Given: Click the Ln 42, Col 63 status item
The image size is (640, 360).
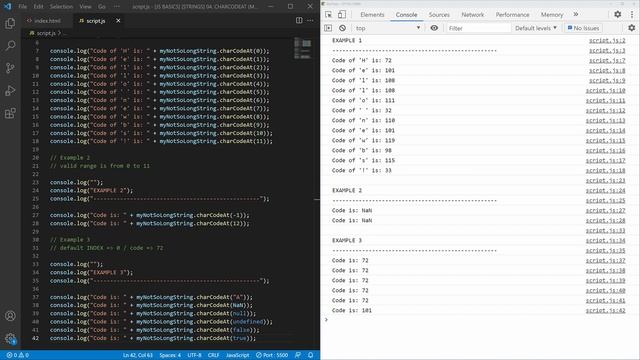Looking at the screenshot, I should pos(138,355).
